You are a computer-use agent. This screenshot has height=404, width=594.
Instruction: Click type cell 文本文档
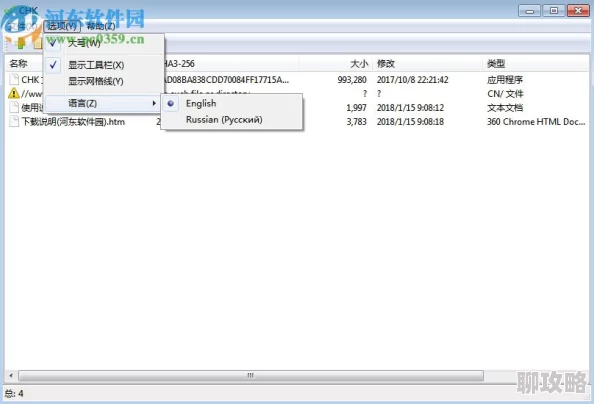pos(505,108)
